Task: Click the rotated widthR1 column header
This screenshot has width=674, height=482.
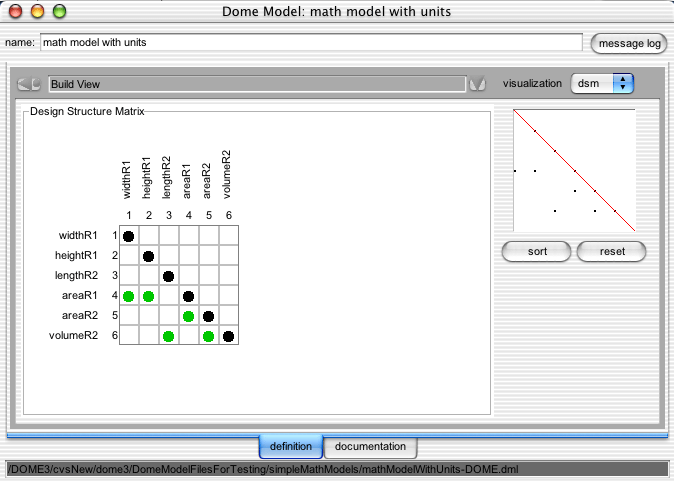Action: coord(126,180)
